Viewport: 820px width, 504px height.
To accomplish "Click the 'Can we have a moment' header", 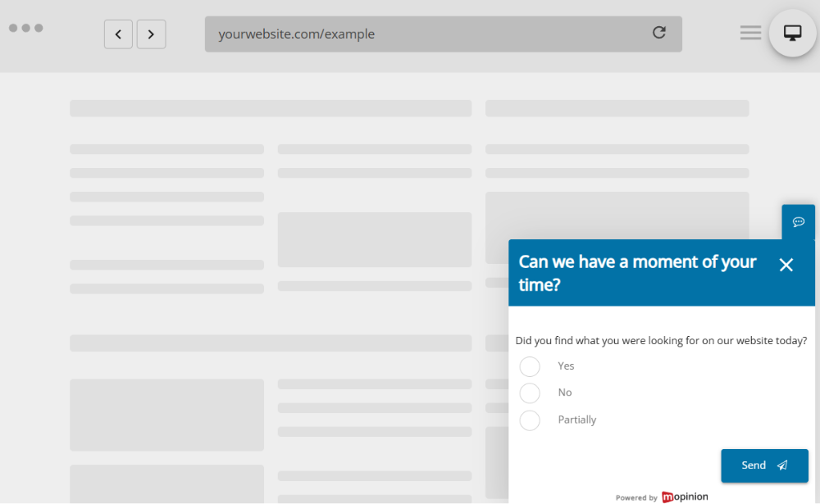I will [637, 273].
